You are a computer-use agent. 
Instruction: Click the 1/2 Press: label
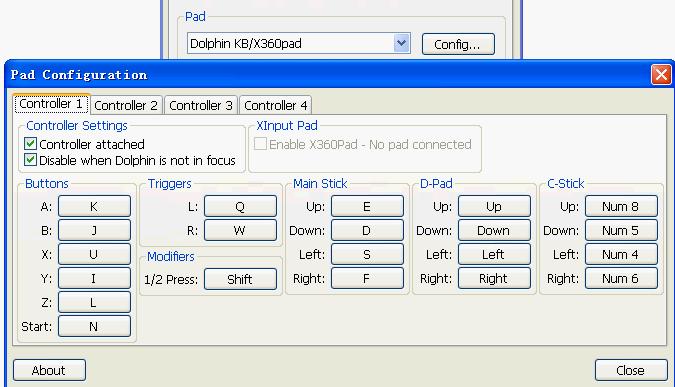point(171,280)
